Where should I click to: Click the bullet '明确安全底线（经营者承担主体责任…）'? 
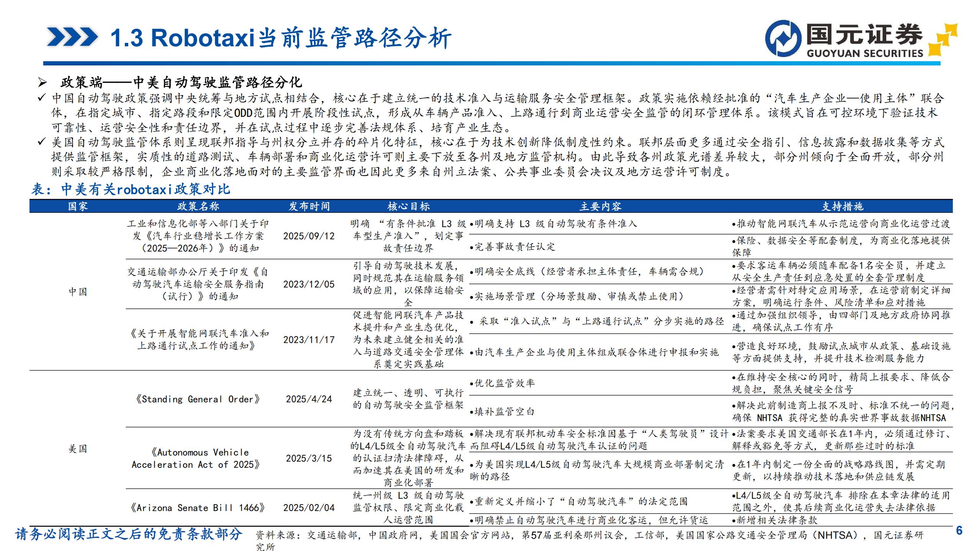(x=587, y=272)
